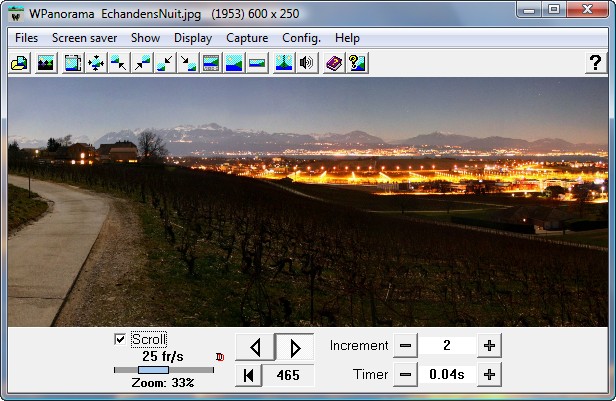Open the Display menu

(x=193, y=38)
